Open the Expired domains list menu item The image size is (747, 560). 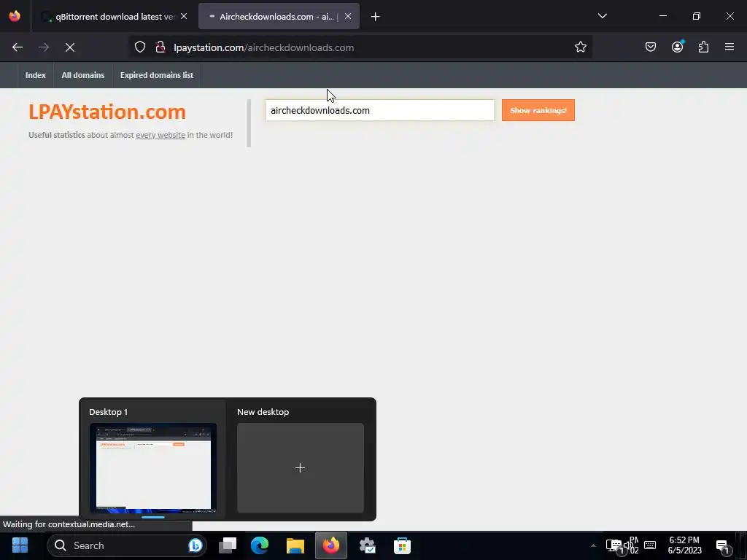click(x=157, y=75)
